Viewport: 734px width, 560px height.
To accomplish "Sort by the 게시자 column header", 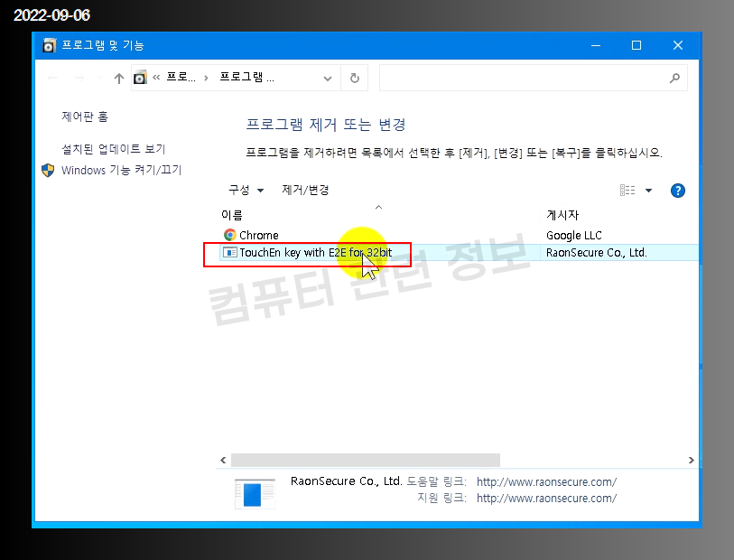I will (x=562, y=215).
